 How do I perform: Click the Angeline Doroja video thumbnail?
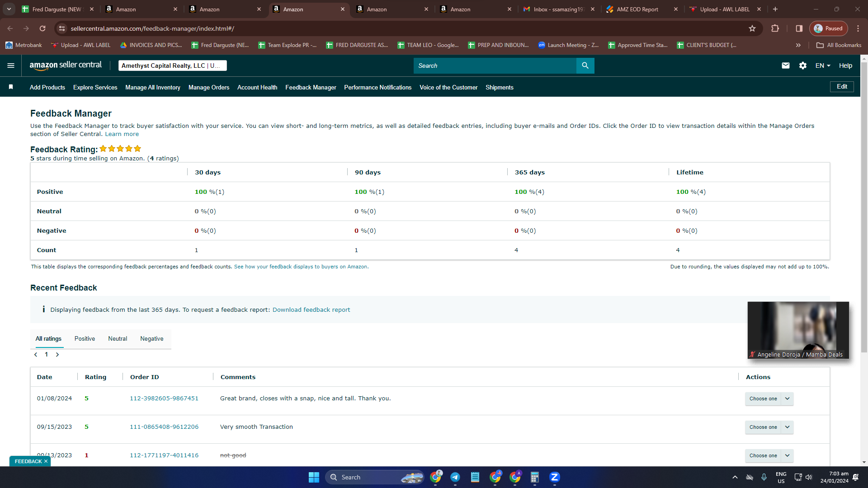coord(798,330)
